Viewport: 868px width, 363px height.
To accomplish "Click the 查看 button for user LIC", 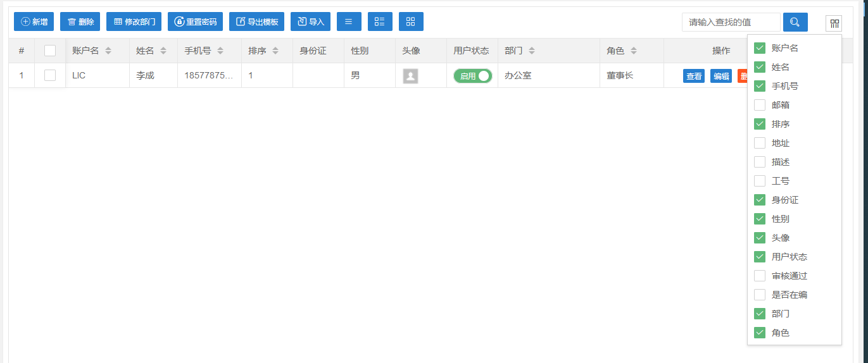I will pos(694,76).
